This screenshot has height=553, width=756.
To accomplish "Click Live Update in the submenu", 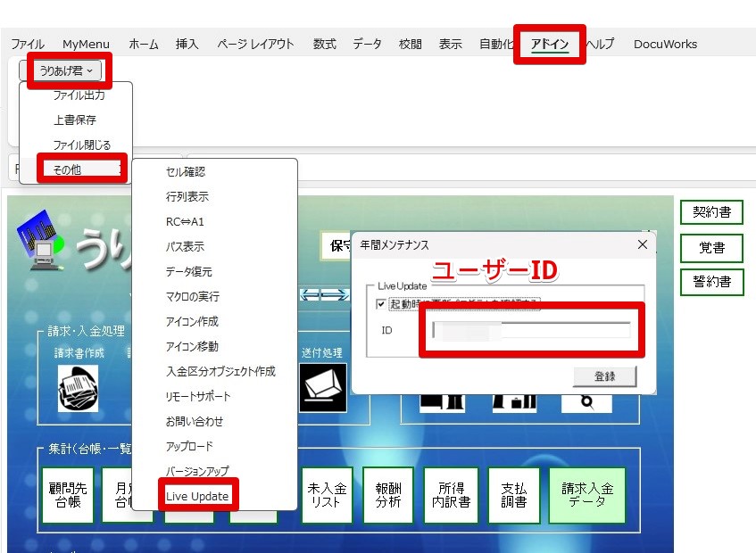I will (x=197, y=496).
